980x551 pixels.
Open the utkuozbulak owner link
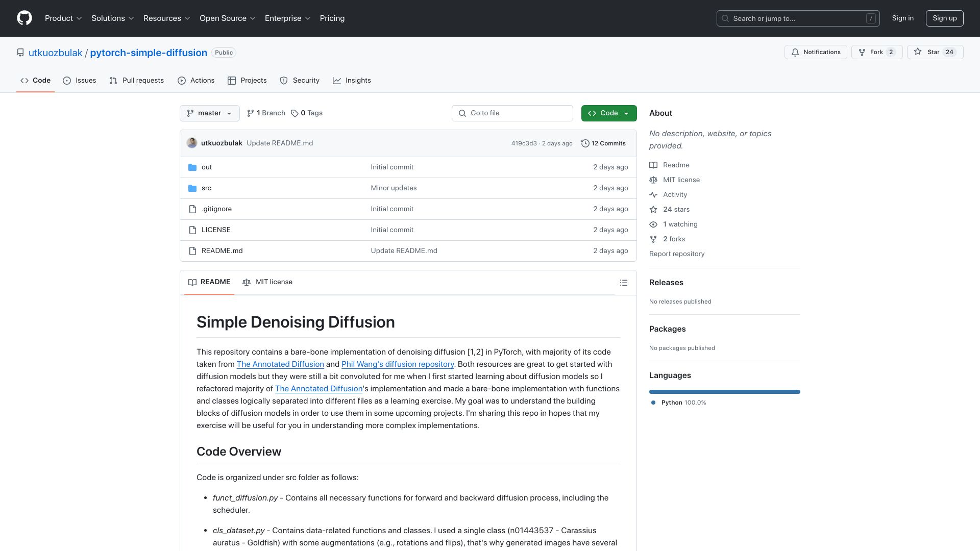(x=56, y=53)
